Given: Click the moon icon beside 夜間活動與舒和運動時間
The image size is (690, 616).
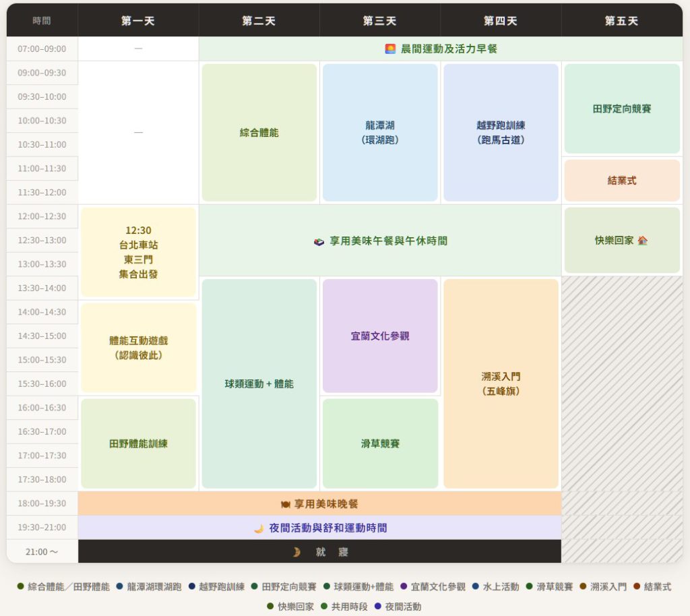Looking at the screenshot, I should [x=259, y=528].
